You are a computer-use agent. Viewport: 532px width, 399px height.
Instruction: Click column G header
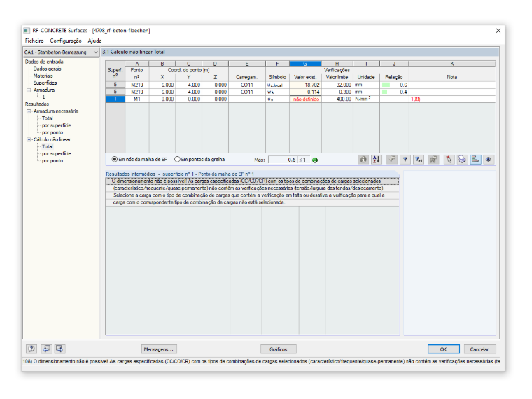305,64
